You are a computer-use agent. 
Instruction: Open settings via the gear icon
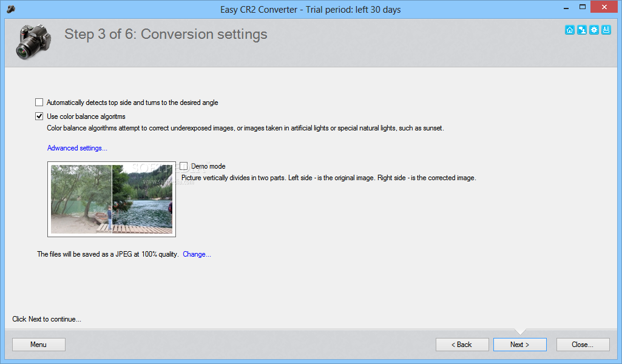tap(594, 30)
